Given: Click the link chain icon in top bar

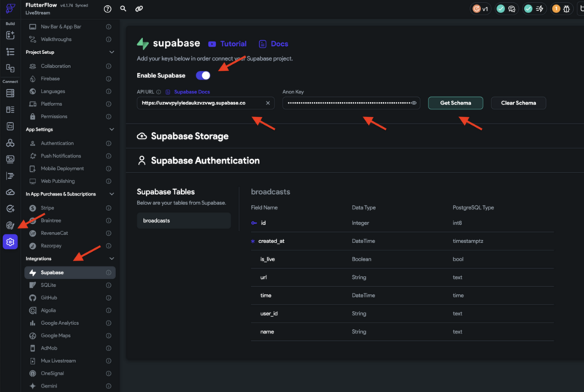Looking at the screenshot, I should coord(139,8).
